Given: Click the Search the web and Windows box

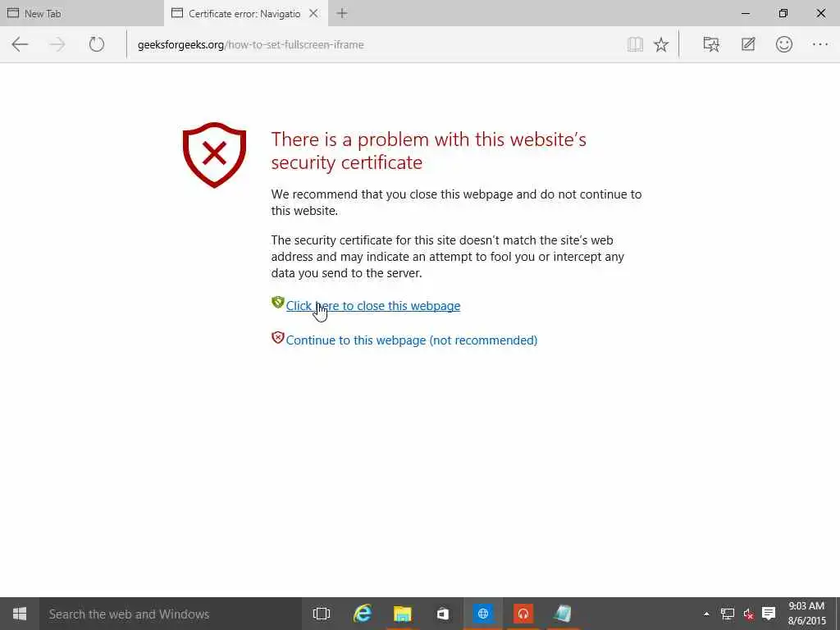Looking at the screenshot, I should (171, 614).
